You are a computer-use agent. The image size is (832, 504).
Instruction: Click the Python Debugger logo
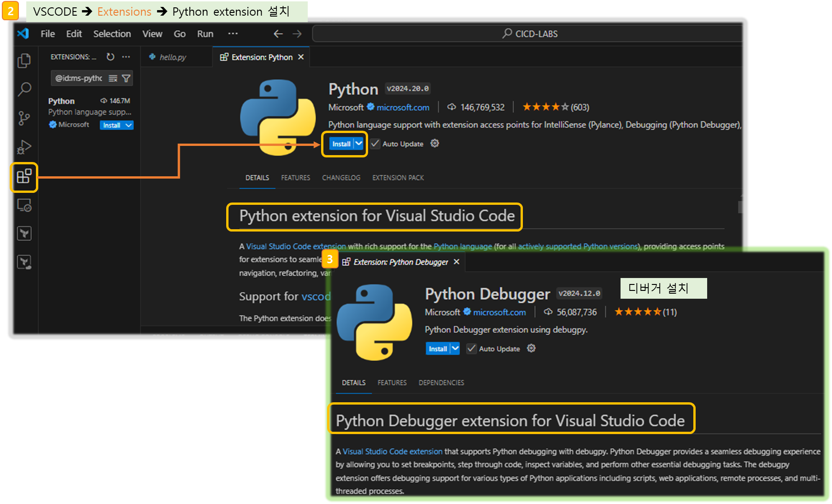[x=375, y=322]
